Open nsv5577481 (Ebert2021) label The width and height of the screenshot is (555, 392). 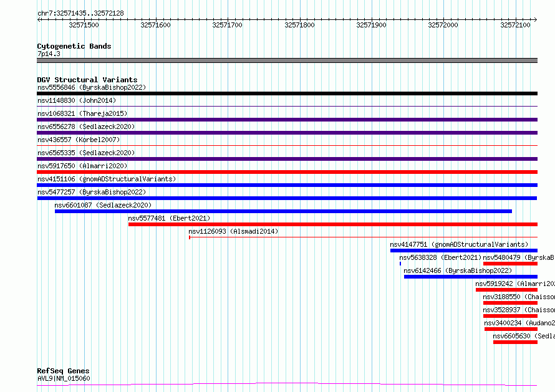169,218
